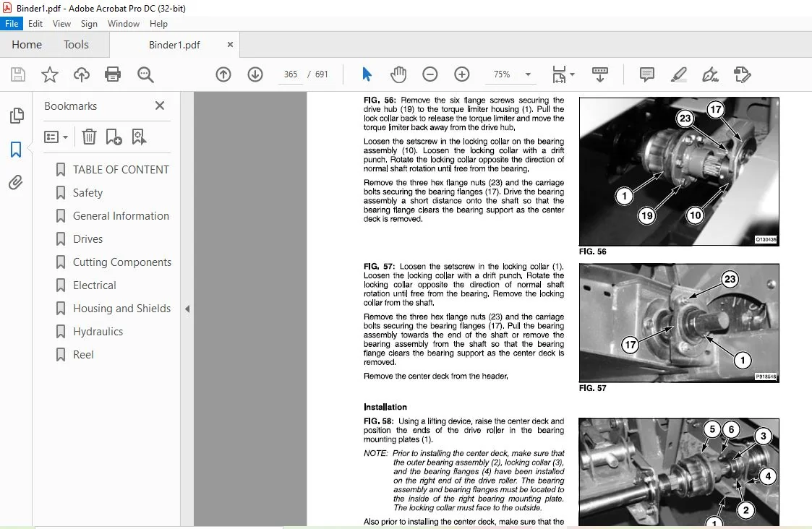Click the fit page width icon

click(x=559, y=74)
